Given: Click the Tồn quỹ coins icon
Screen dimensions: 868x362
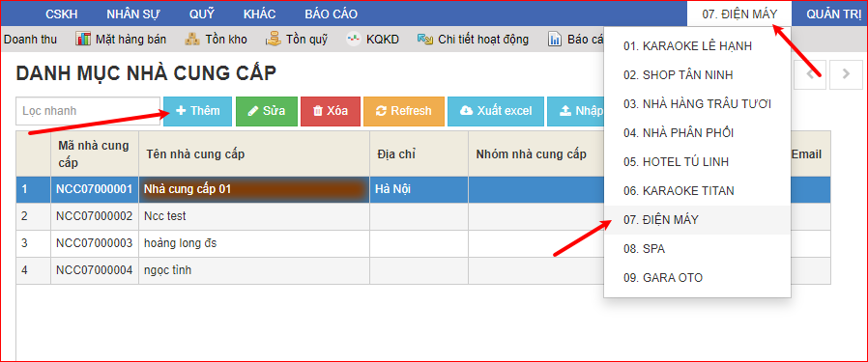Looking at the screenshot, I should point(274,40).
